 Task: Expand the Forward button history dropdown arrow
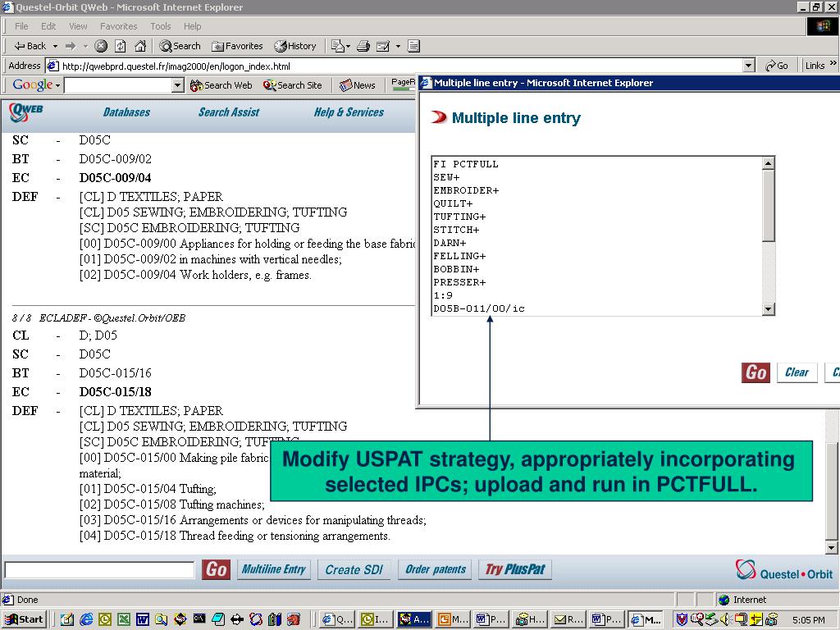(85, 47)
